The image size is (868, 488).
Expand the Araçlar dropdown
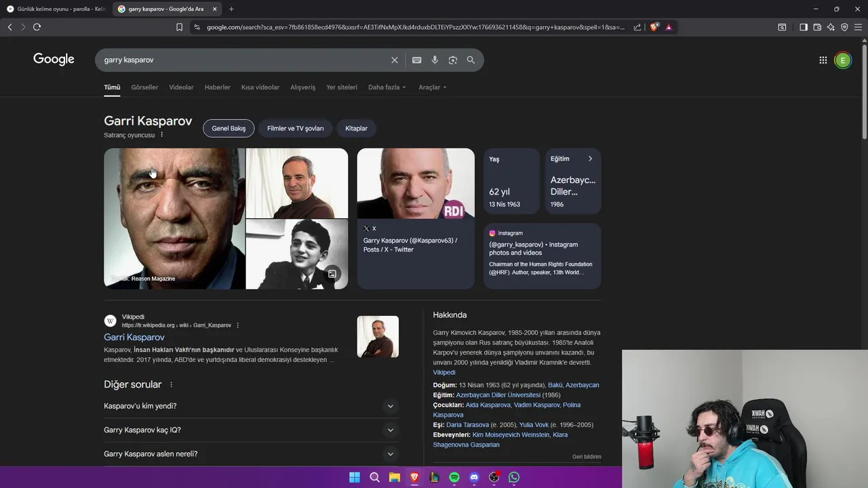pos(433,87)
